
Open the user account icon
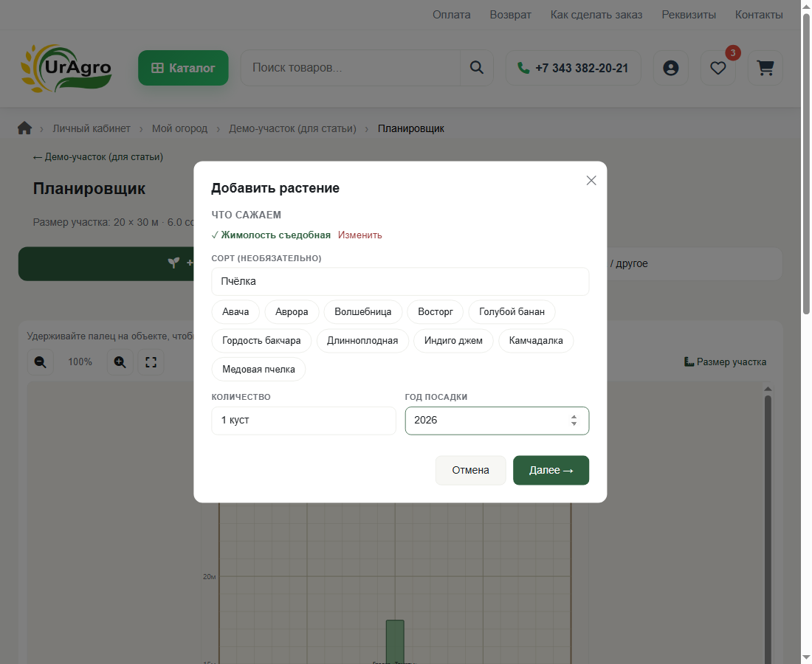[x=670, y=68]
